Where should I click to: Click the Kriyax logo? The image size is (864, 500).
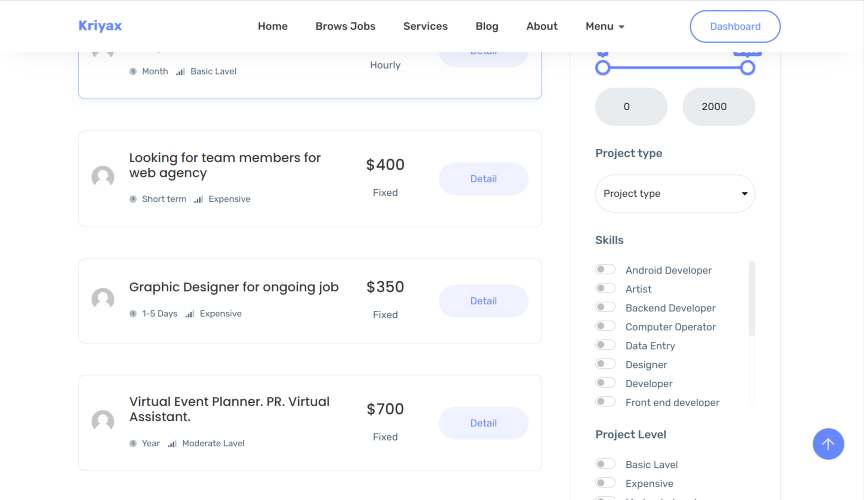pyautogui.click(x=100, y=26)
